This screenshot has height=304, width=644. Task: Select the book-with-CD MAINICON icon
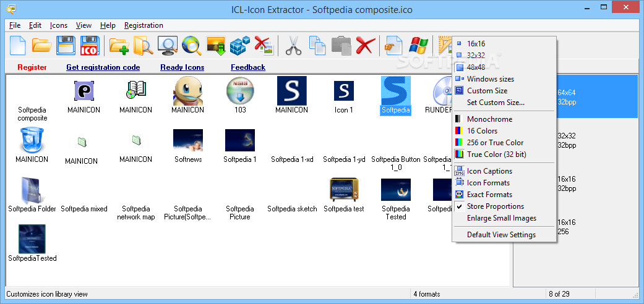point(136,90)
